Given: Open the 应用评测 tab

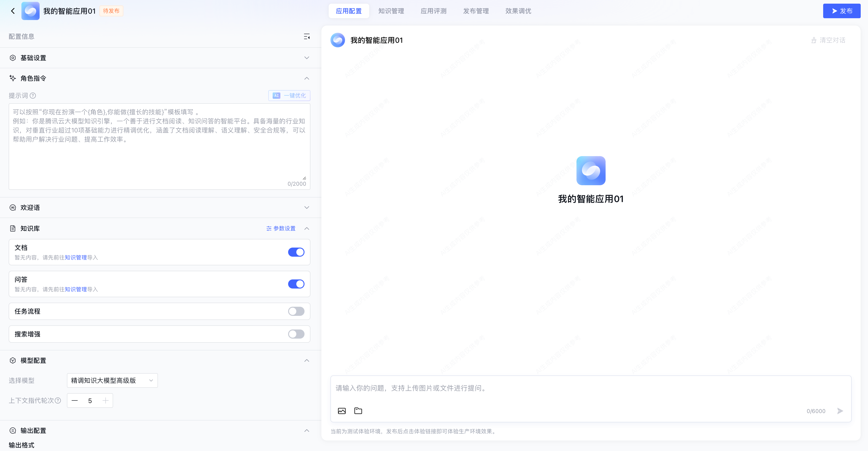Looking at the screenshot, I should (433, 11).
